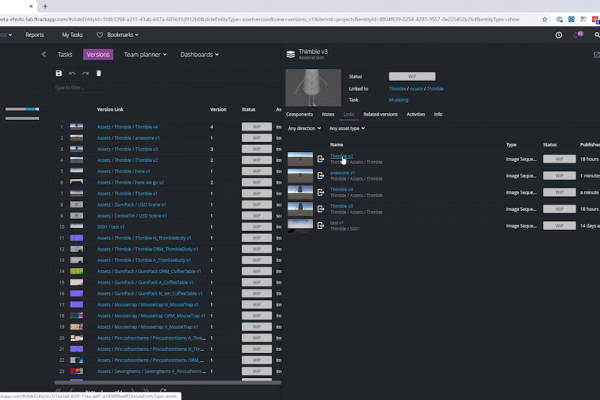Click the link arrow icon for Thimble v2

[x=321, y=159]
